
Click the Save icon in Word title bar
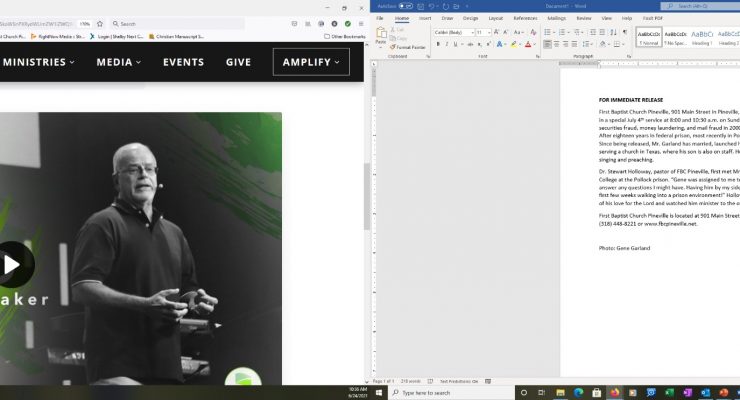pyautogui.click(x=420, y=6)
